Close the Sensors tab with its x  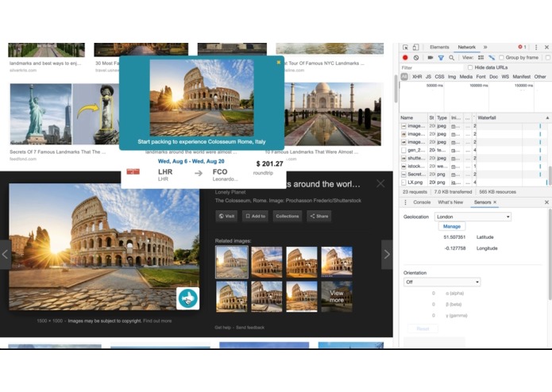[495, 202]
